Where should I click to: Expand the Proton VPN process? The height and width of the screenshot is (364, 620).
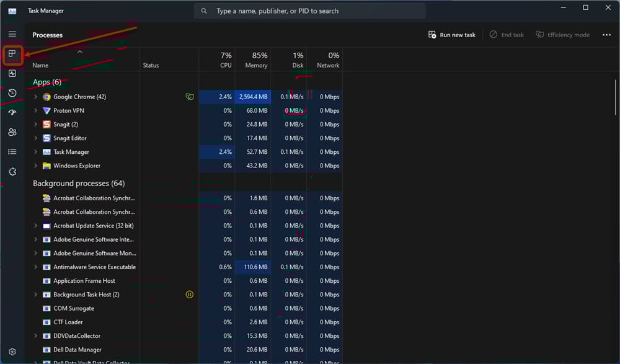coord(35,111)
